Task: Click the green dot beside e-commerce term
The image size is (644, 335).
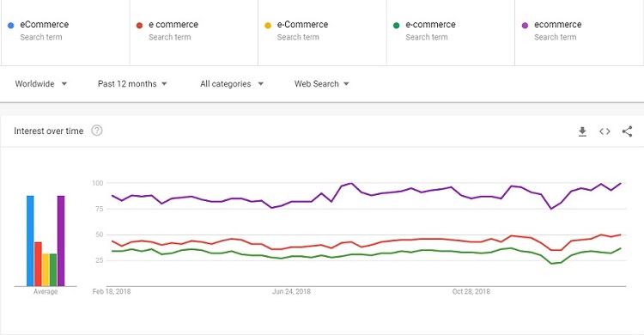Action: [397, 26]
